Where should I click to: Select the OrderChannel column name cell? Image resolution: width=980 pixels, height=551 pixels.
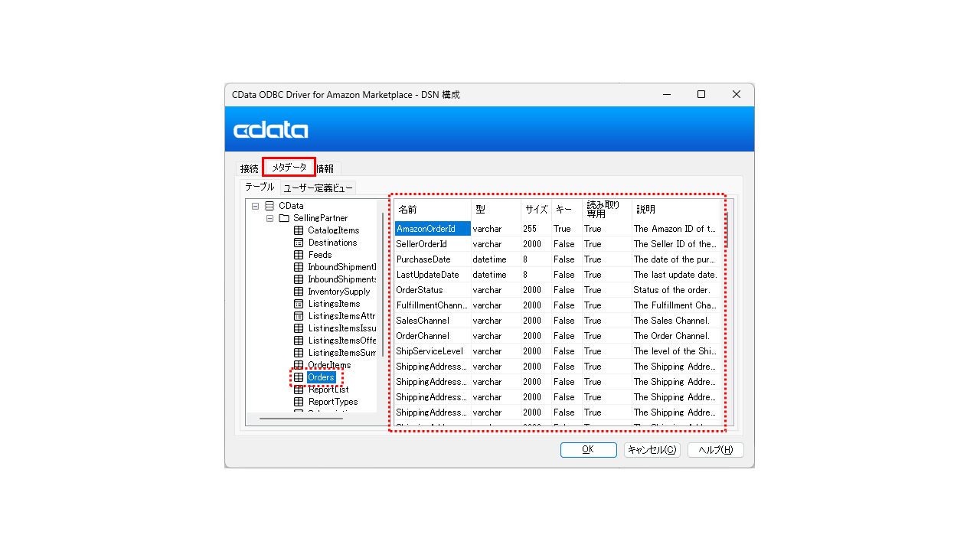pyautogui.click(x=433, y=336)
